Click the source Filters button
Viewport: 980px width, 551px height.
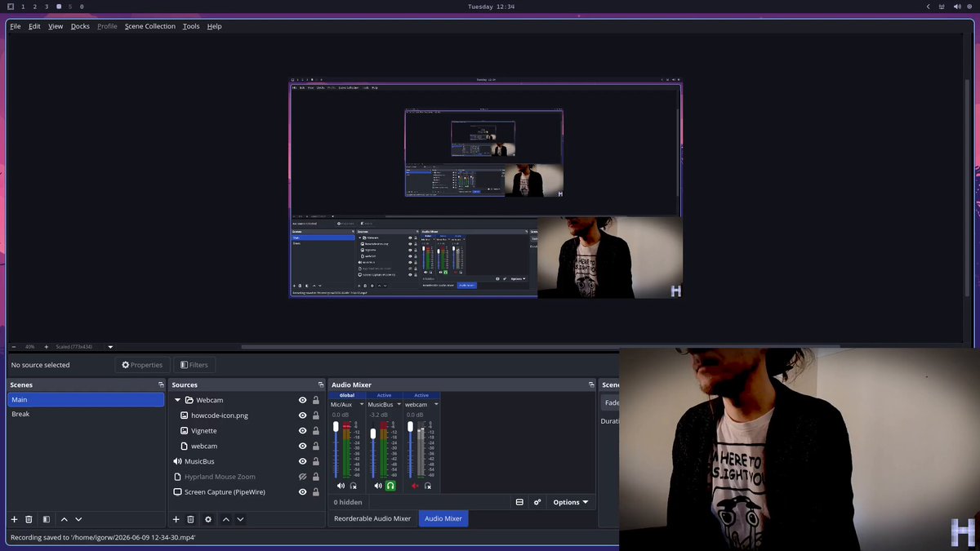194,365
